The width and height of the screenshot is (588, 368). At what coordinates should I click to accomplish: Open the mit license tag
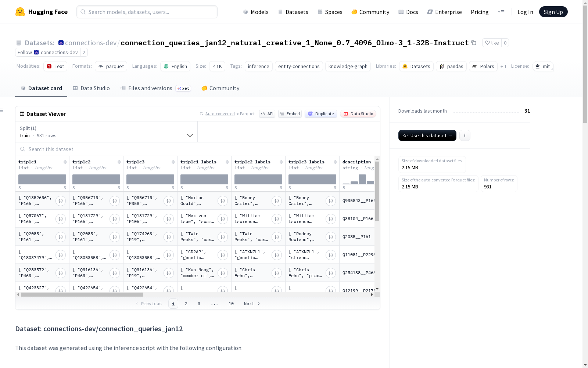pyautogui.click(x=543, y=66)
